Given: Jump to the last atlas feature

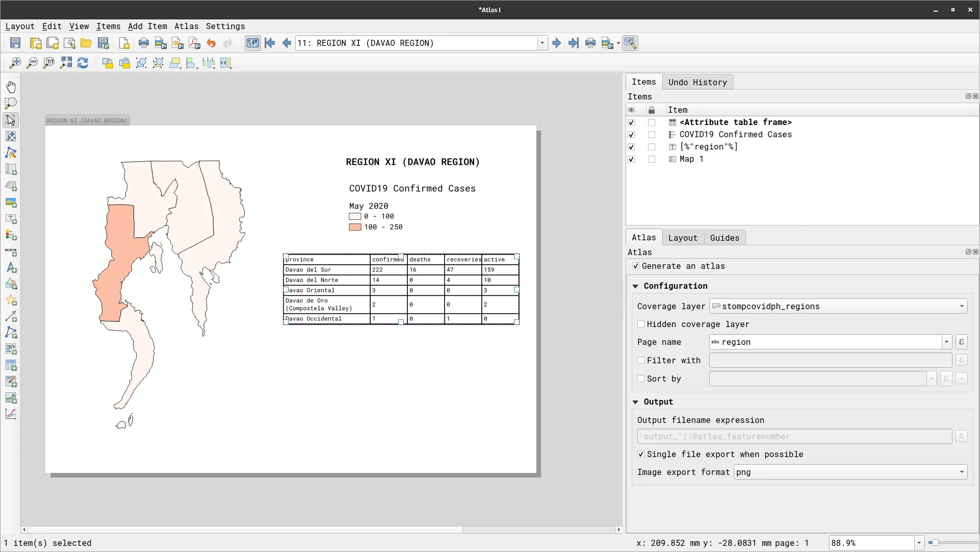Looking at the screenshot, I should (574, 43).
